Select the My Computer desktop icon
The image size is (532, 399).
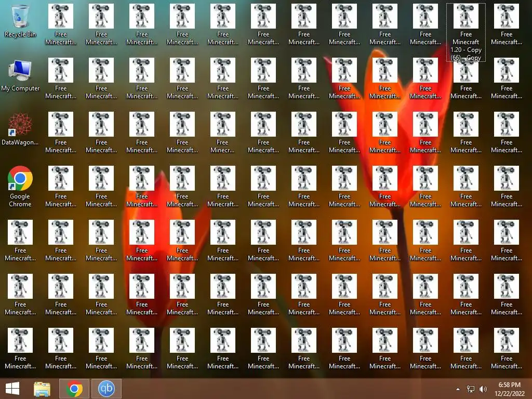[20, 75]
